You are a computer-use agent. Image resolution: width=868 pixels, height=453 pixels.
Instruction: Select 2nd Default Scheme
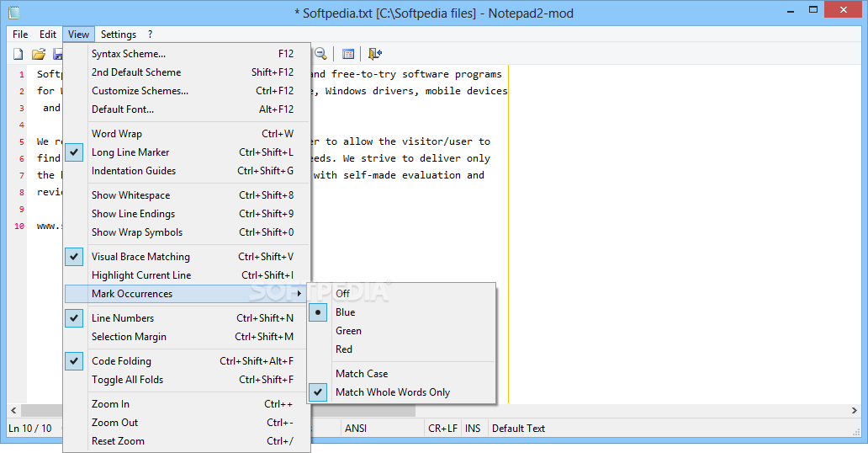click(187, 72)
